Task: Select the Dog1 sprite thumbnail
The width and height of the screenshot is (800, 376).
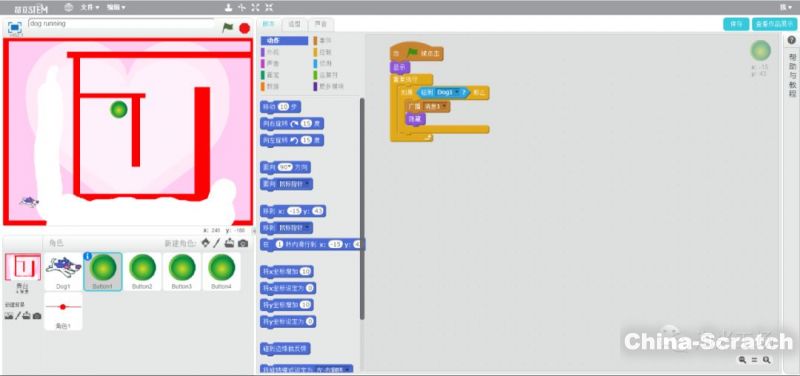Action: [x=63, y=272]
